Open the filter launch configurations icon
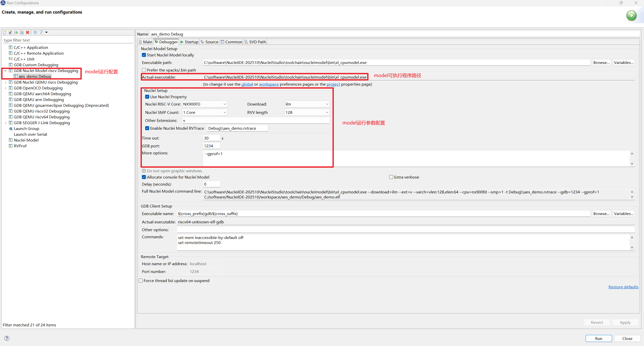This screenshot has width=644, height=346. (x=41, y=32)
